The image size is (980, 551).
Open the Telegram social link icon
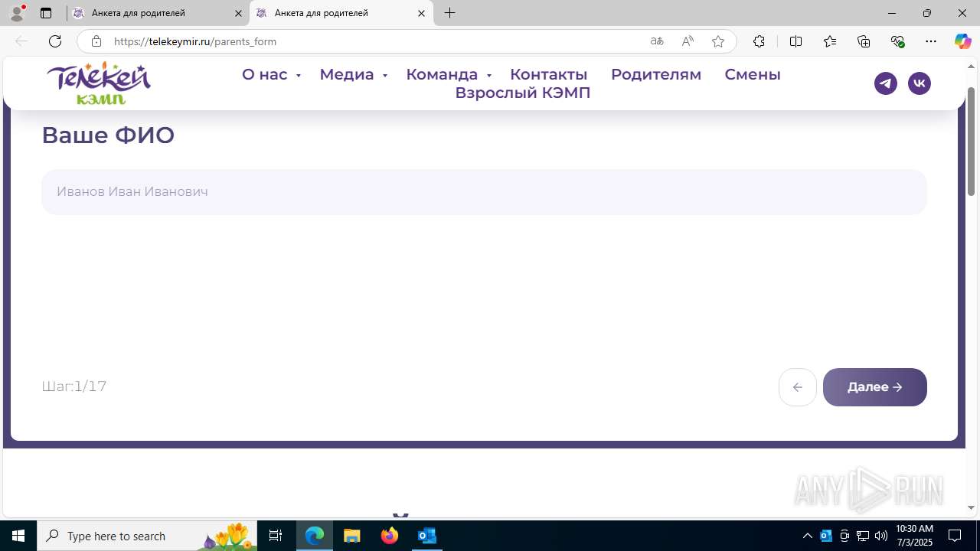click(886, 83)
